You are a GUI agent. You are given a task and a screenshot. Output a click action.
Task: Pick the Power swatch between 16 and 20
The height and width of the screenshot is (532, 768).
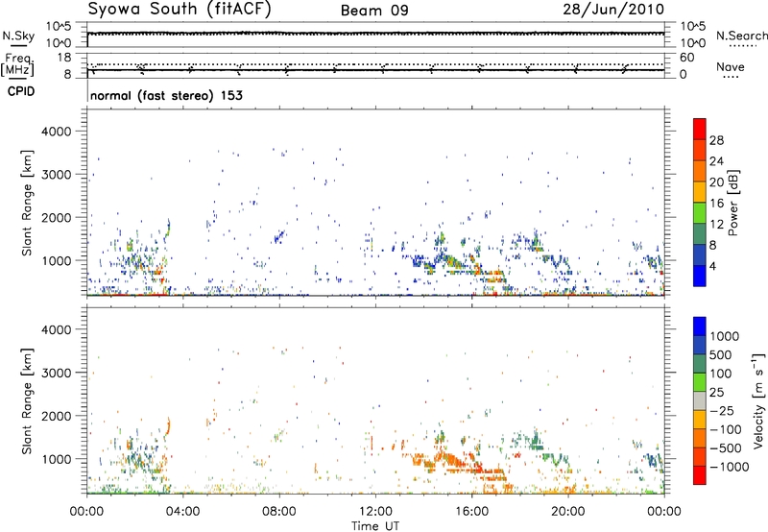(x=700, y=192)
